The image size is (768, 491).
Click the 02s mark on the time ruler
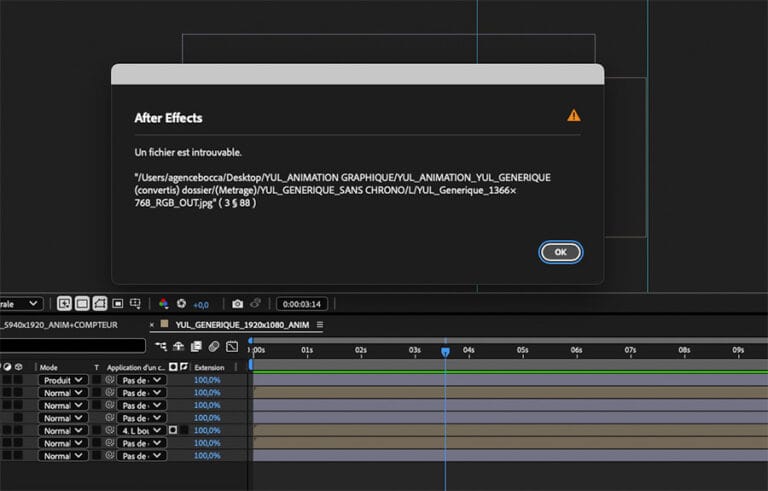(x=361, y=350)
